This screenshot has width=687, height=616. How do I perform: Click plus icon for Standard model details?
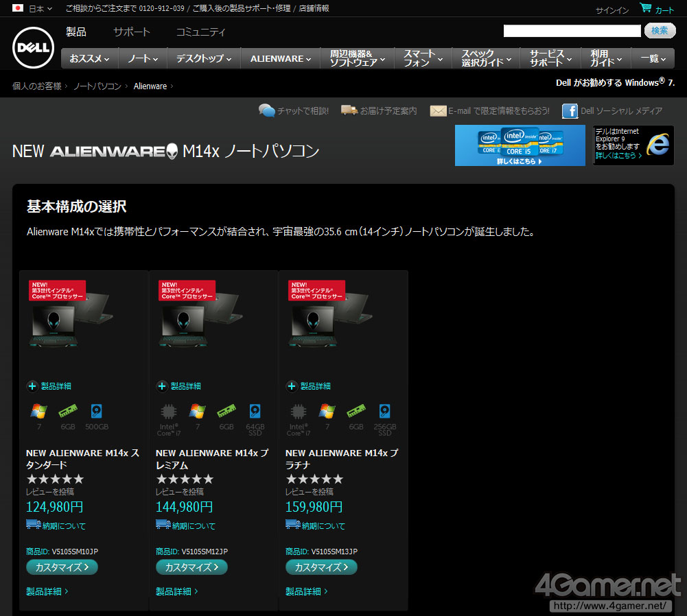(x=32, y=386)
